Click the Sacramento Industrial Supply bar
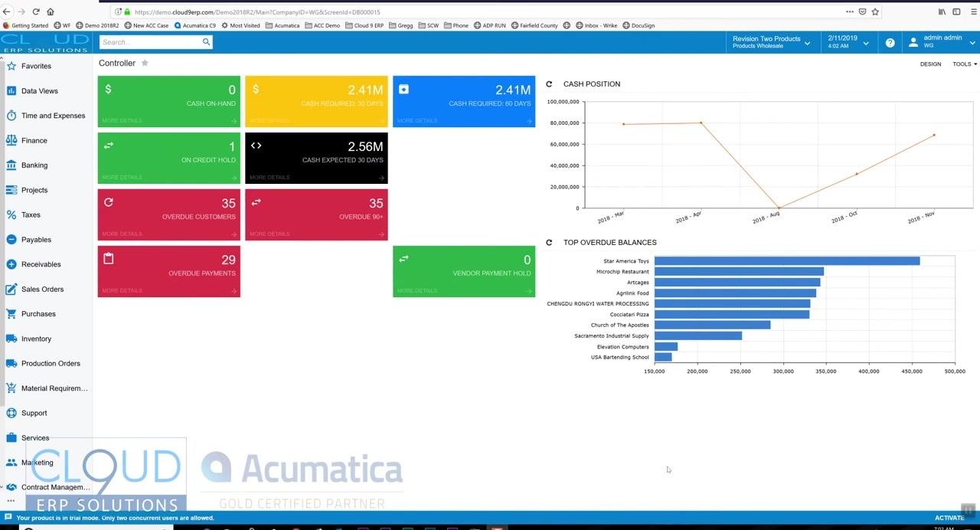980x530 pixels. (x=698, y=335)
